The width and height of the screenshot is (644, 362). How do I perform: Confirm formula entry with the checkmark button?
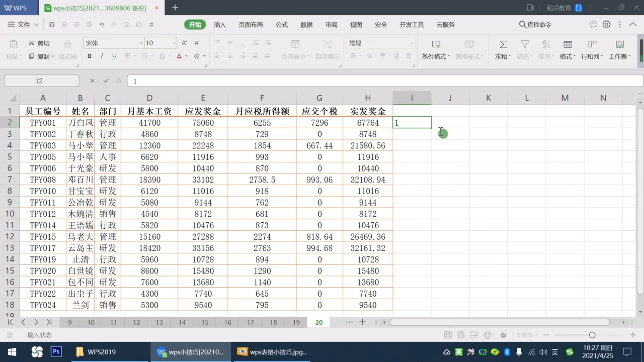[x=106, y=81]
